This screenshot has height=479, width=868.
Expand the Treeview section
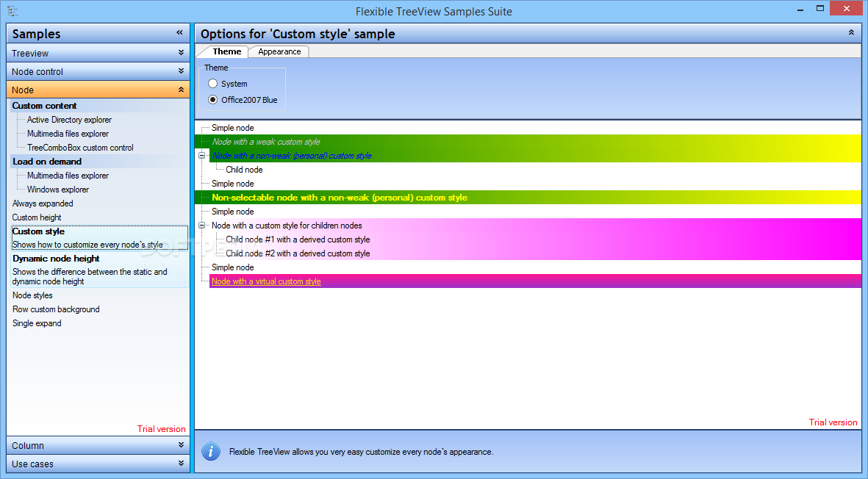coord(98,53)
